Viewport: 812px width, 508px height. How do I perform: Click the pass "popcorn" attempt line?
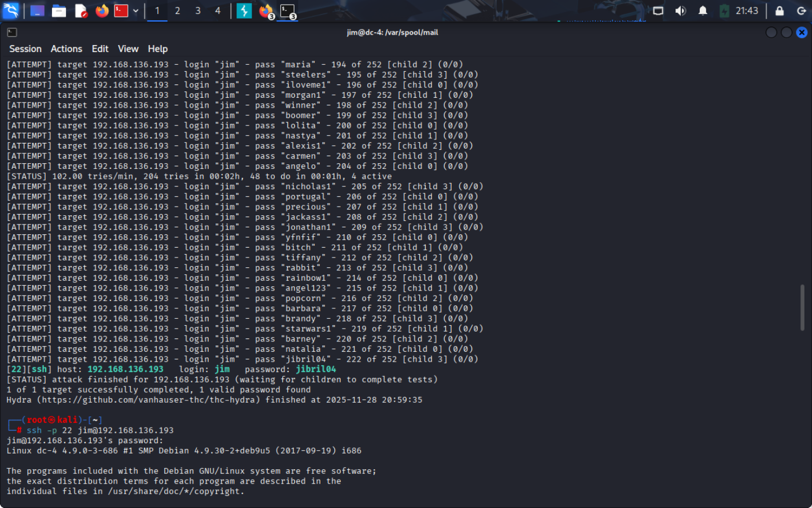click(x=240, y=298)
